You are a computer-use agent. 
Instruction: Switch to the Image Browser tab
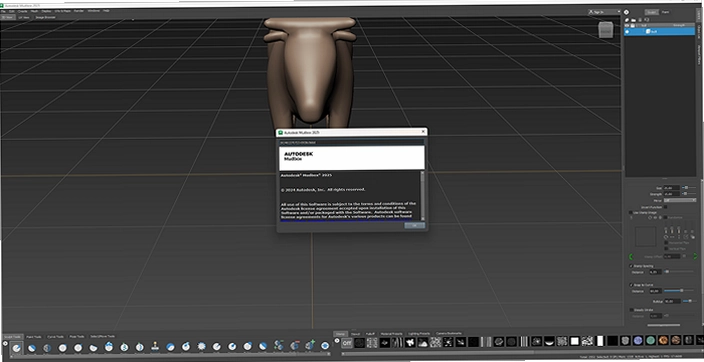click(45, 17)
